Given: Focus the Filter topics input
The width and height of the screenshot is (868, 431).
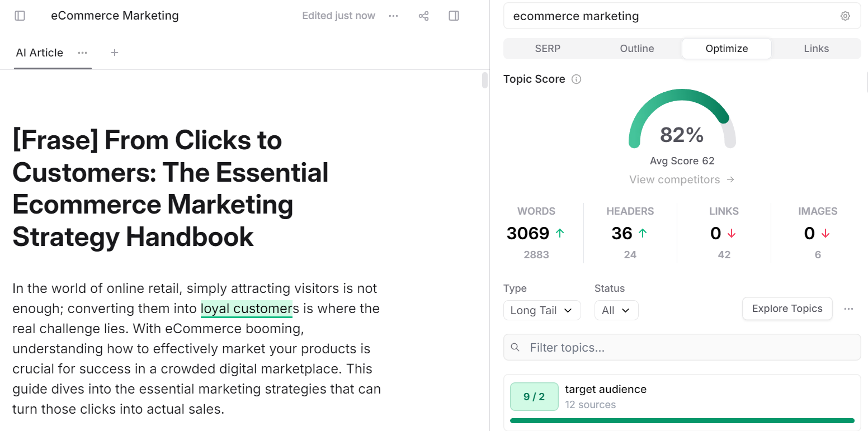Looking at the screenshot, I should click(682, 347).
